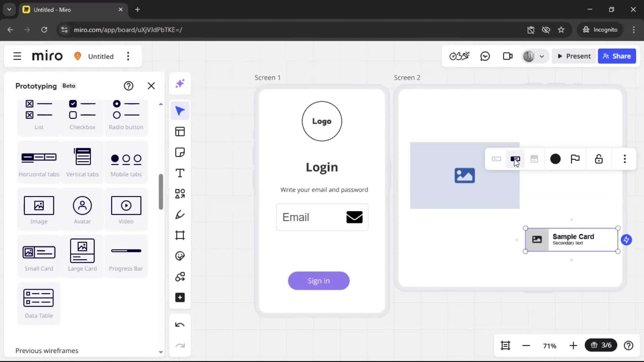
Task: Choose the third card style variant
Action: (x=534, y=159)
